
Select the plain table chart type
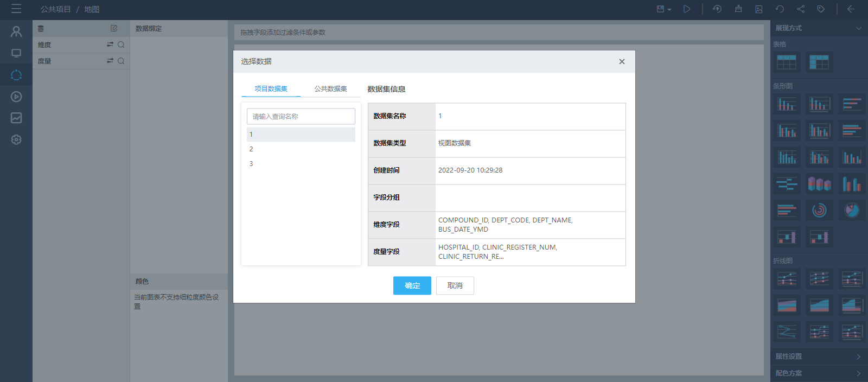787,62
